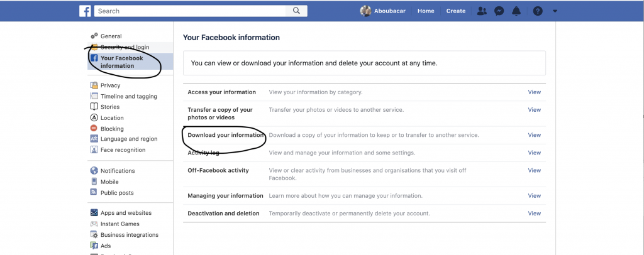View Deactivation and deletion

tap(535, 213)
